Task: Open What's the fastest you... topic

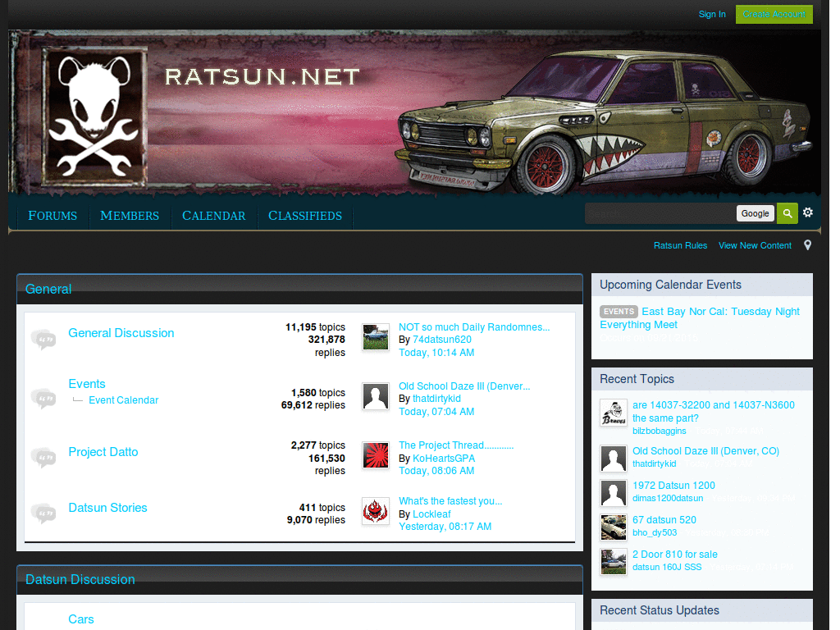Action: [450, 501]
